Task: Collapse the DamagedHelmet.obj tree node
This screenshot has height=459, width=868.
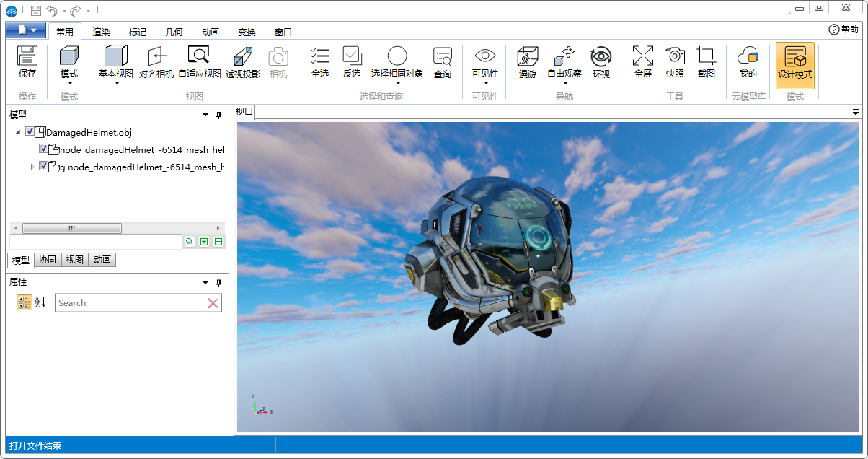Action: click(x=18, y=133)
